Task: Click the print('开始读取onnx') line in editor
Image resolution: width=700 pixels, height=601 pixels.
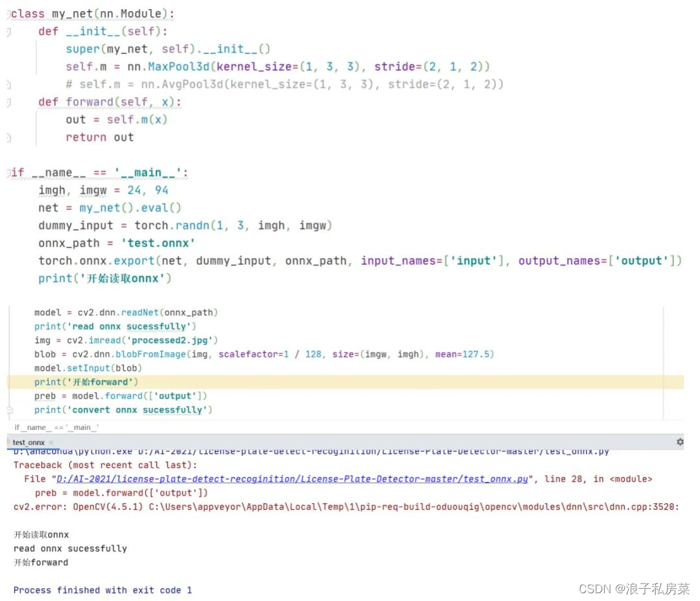Action: click(x=105, y=279)
